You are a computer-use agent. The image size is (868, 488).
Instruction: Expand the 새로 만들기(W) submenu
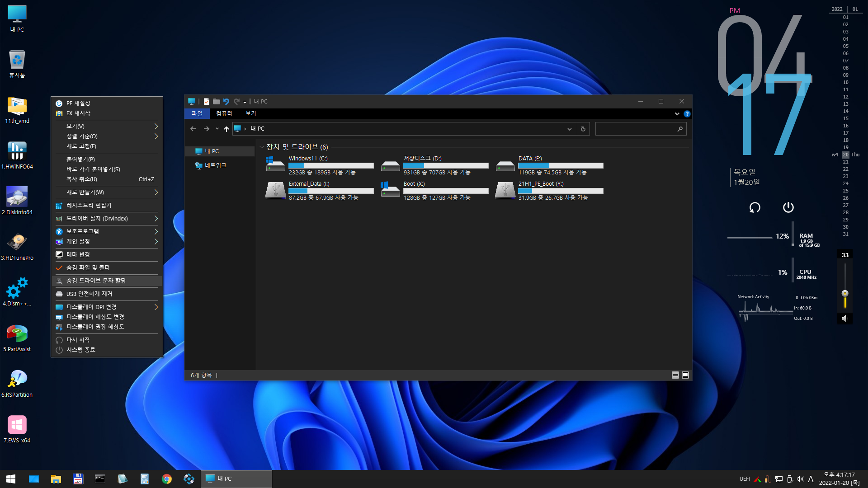107,192
